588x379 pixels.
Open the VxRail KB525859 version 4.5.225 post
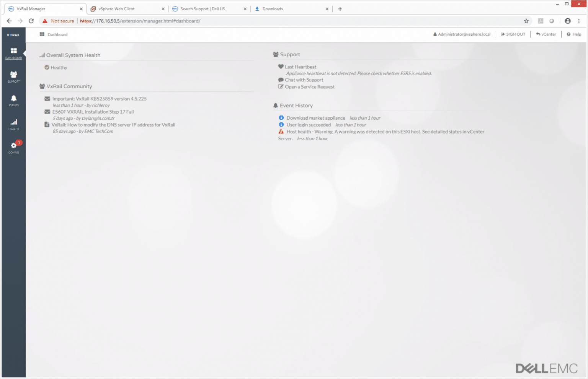[x=100, y=99]
